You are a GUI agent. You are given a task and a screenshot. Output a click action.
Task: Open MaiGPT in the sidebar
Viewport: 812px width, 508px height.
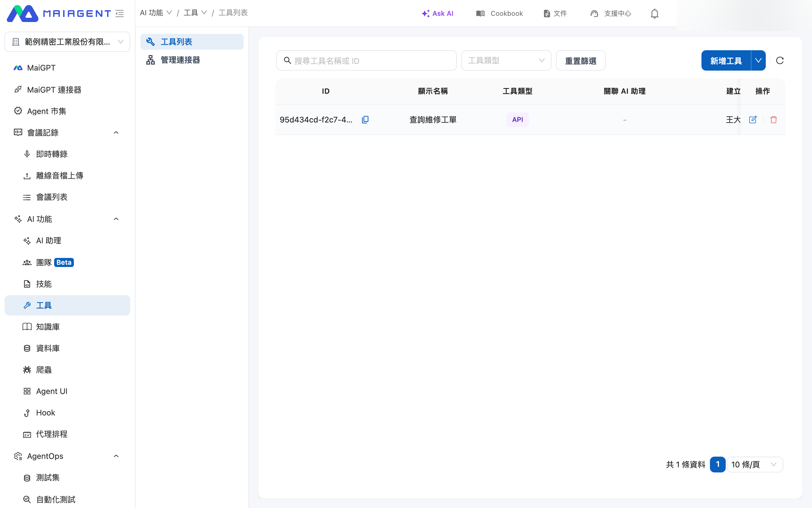pos(67,68)
